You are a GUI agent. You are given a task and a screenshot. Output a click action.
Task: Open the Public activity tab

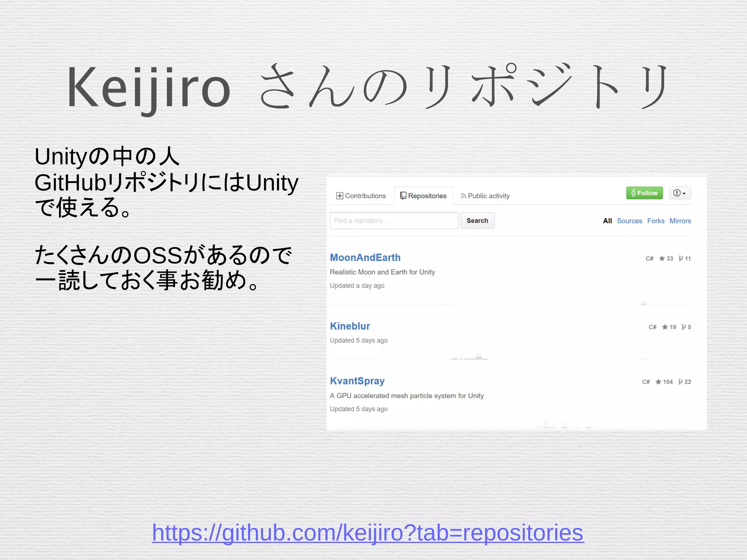point(485,196)
